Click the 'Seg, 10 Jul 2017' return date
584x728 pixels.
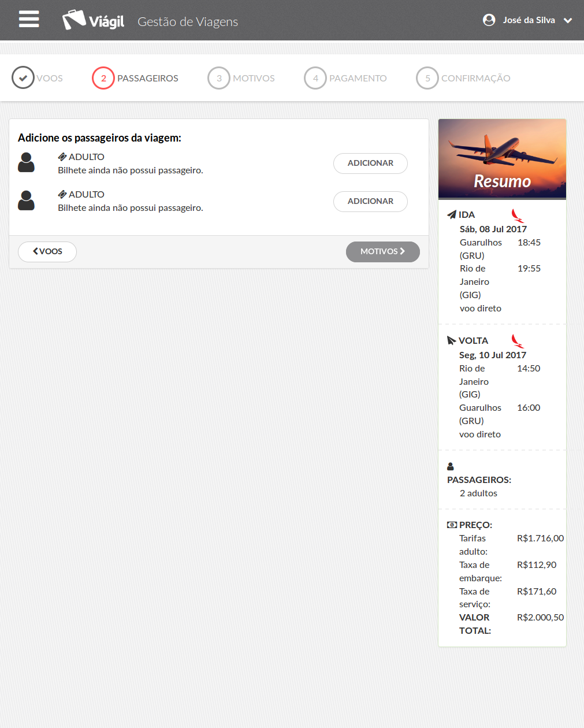click(x=493, y=355)
